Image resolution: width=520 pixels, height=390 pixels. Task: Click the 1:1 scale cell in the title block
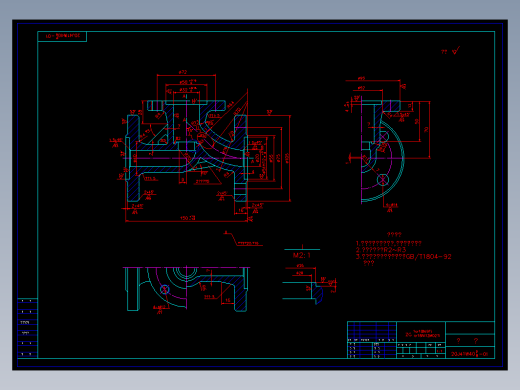pos(440,351)
